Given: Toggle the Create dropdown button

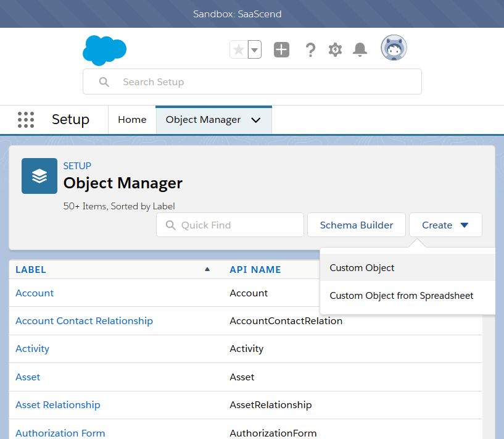Looking at the screenshot, I should tap(445, 225).
